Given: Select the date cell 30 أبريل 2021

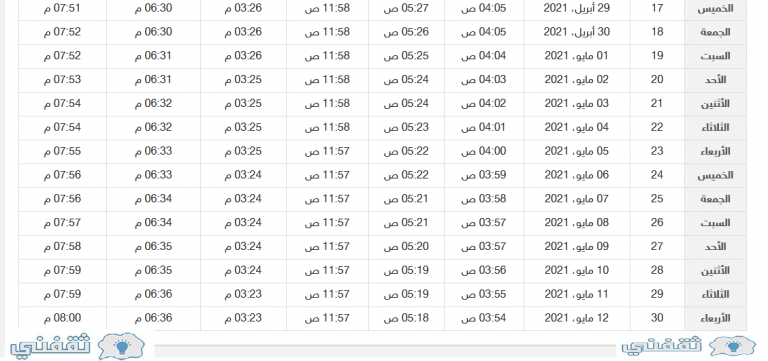Looking at the screenshot, I should click(576, 32).
